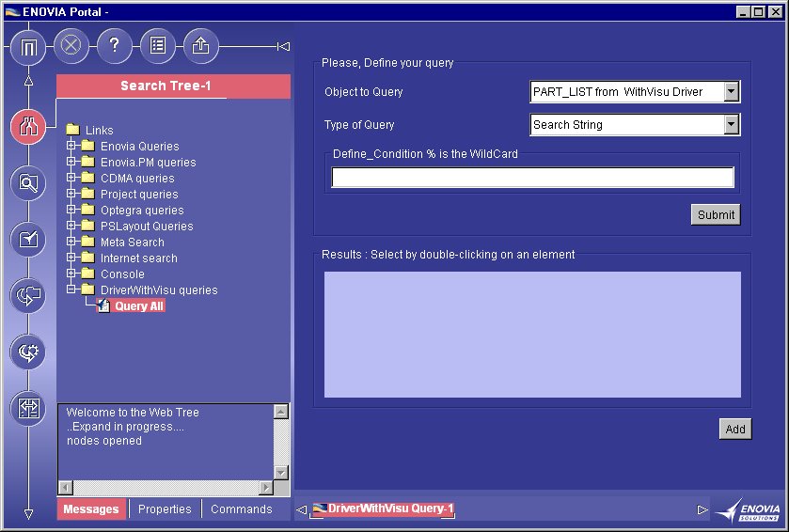Expand the Meta Search node
This screenshot has height=532, width=789.
[x=71, y=242]
